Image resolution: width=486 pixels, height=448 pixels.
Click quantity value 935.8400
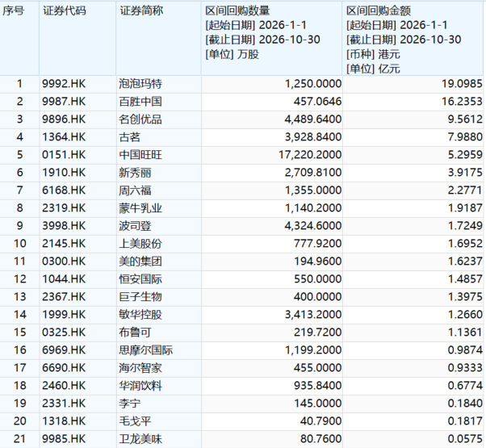click(318, 386)
